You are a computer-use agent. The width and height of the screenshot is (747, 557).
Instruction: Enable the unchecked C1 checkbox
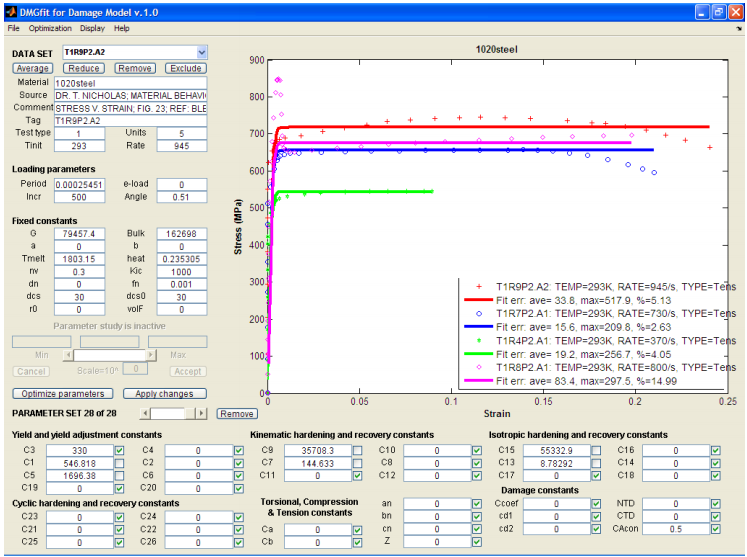tap(119, 463)
